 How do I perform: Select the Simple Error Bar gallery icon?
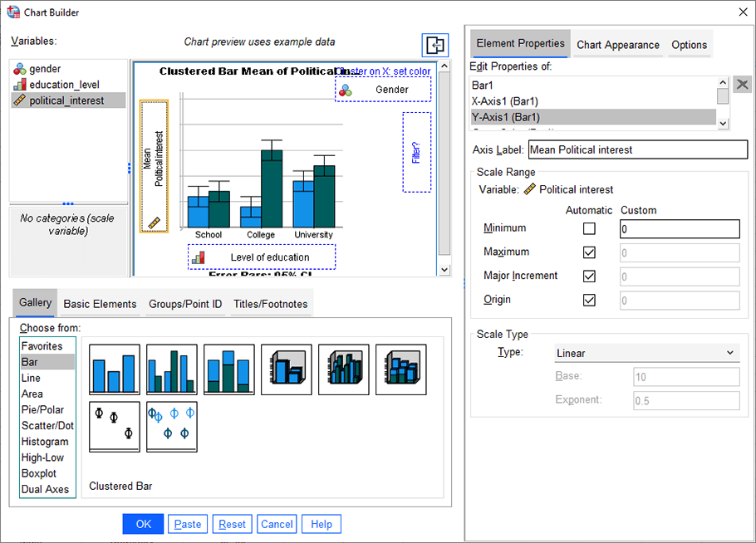(x=114, y=426)
